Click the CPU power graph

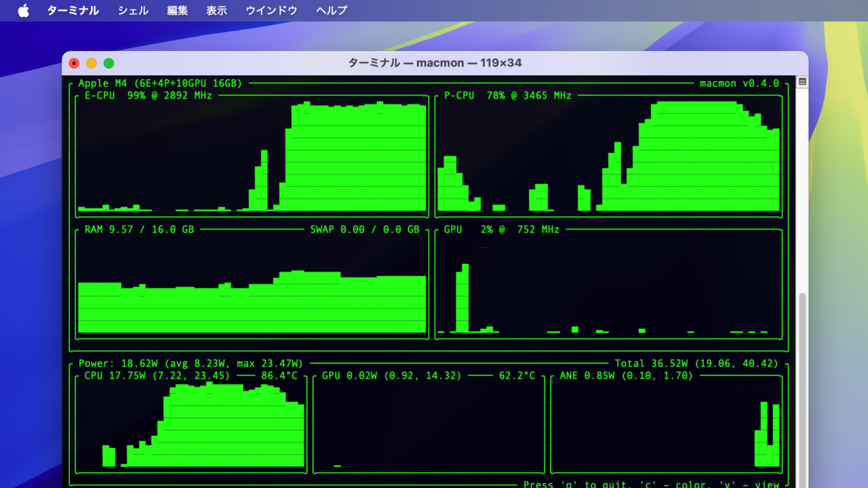[x=203, y=424]
